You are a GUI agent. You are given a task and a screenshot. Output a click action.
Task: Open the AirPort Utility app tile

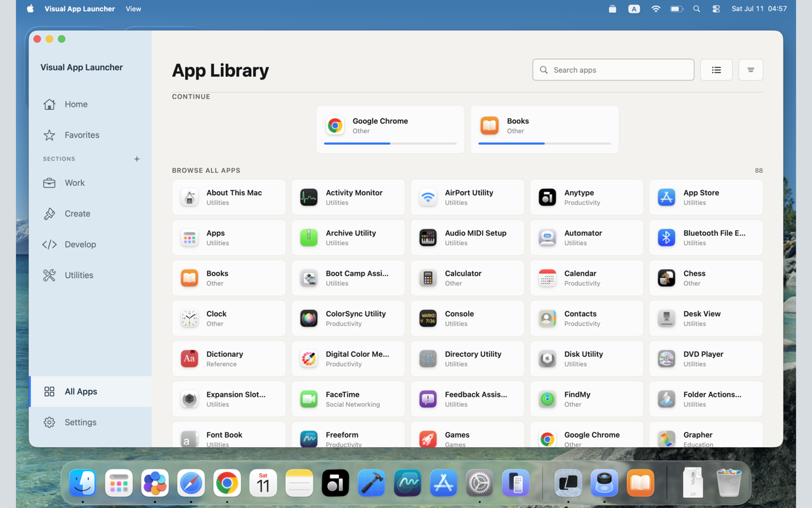point(468,197)
